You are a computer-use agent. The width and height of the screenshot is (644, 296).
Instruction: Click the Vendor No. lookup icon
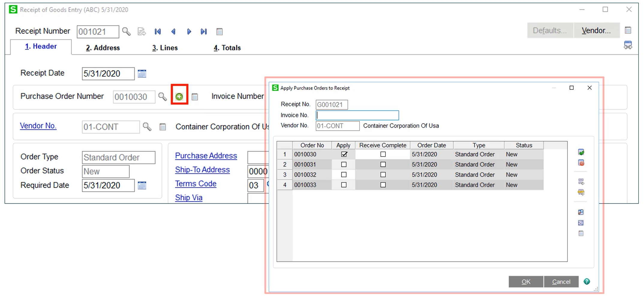click(x=147, y=127)
